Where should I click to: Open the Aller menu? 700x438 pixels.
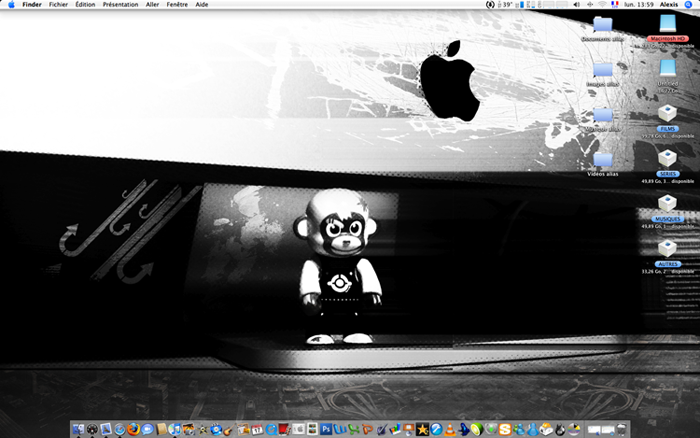152,5
